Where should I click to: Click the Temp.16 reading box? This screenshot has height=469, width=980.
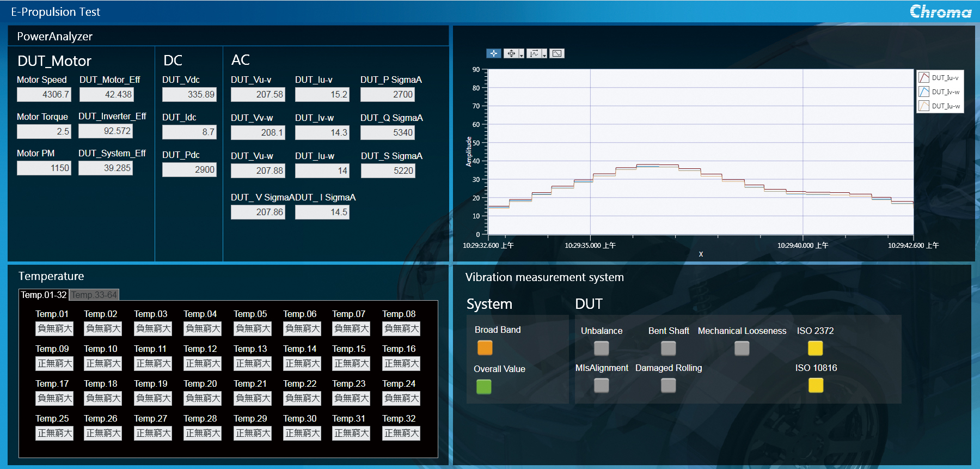pos(401,363)
